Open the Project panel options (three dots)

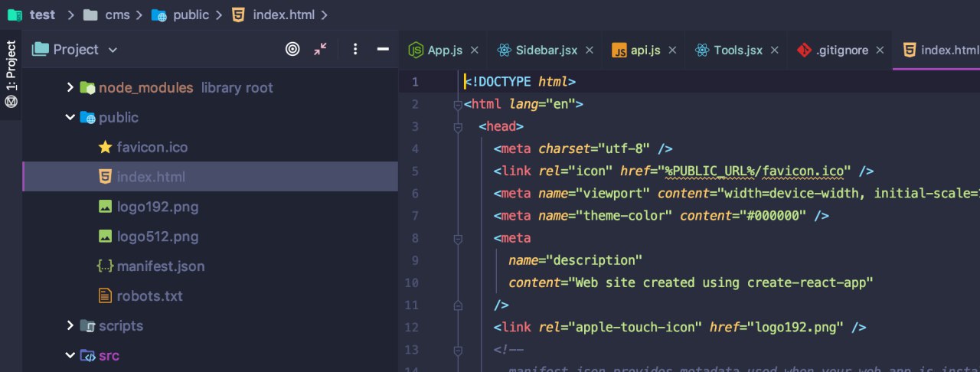point(355,50)
